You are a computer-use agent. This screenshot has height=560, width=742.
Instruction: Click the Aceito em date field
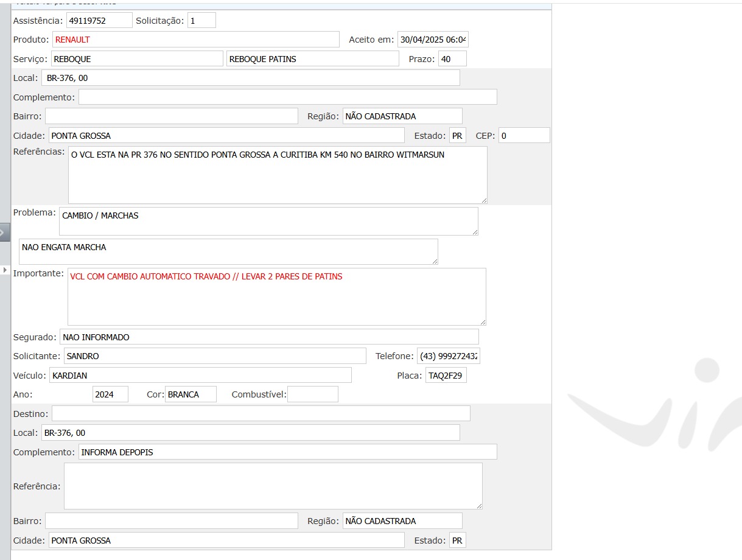tap(433, 40)
